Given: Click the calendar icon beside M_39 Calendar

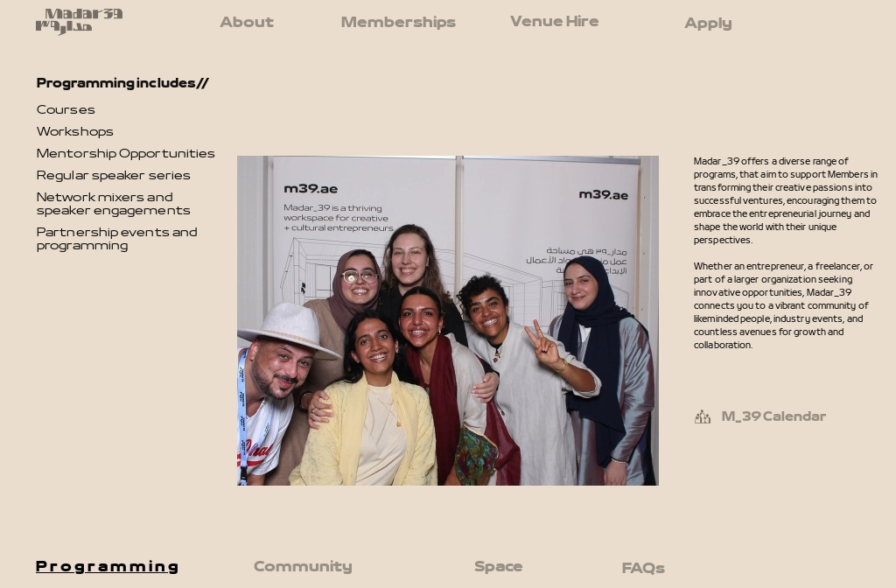Looking at the screenshot, I should (x=703, y=416).
